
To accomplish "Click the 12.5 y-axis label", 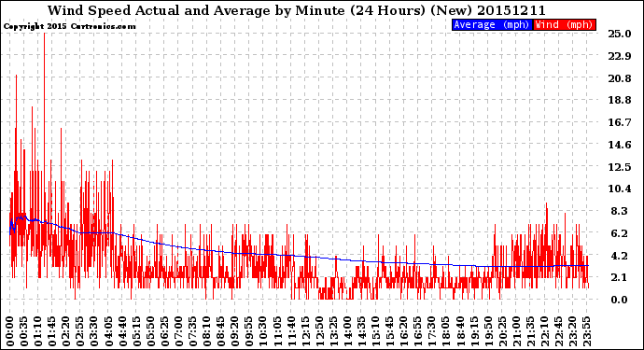I will [x=620, y=167].
